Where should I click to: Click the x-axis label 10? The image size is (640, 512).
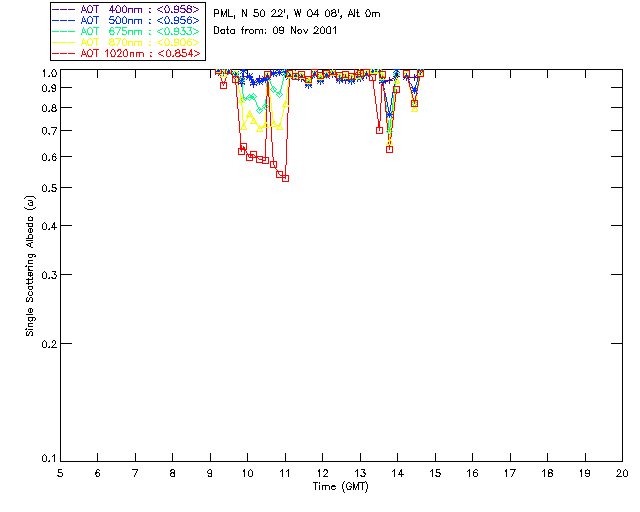point(247,473)
